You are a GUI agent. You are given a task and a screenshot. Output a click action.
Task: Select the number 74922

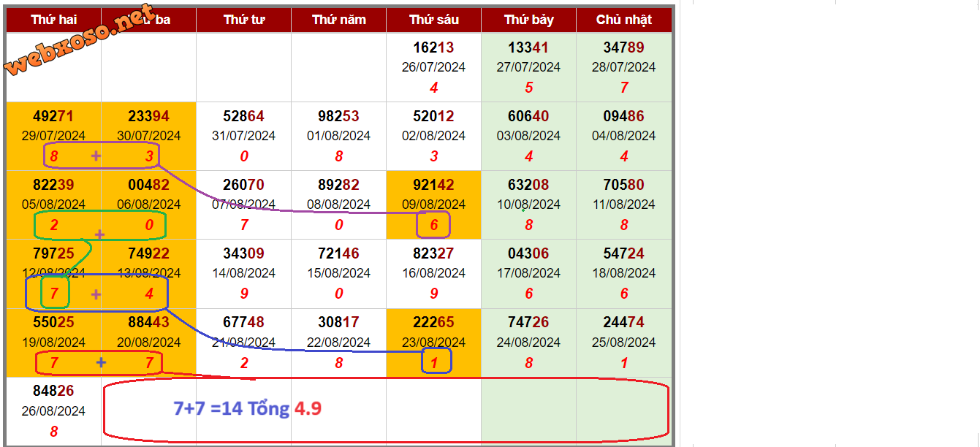(148, 253)
